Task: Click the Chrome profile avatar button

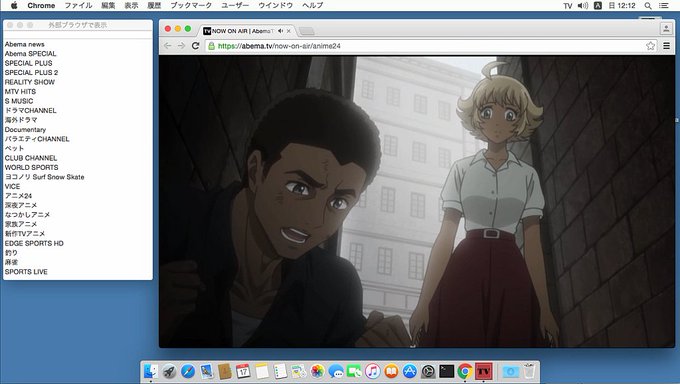Action: (x=666, y=29)
